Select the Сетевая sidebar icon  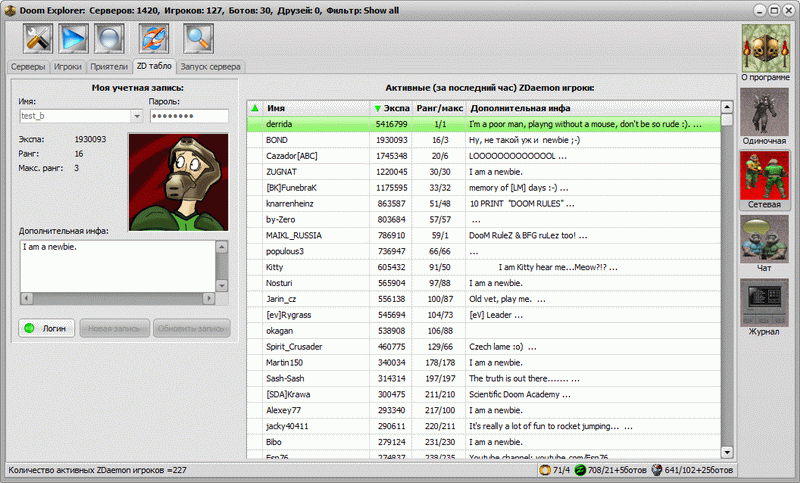click(764, 176)
